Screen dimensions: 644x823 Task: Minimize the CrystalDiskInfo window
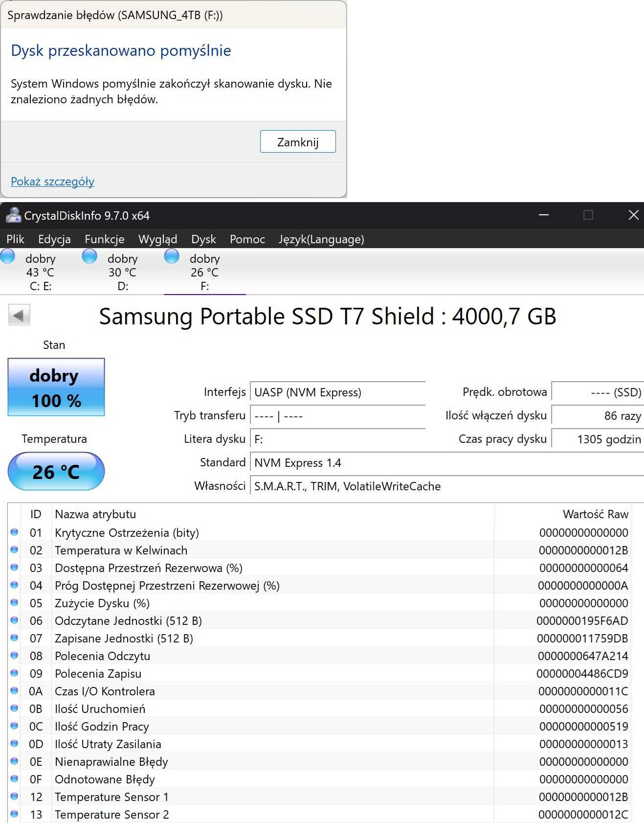(543, 215)
